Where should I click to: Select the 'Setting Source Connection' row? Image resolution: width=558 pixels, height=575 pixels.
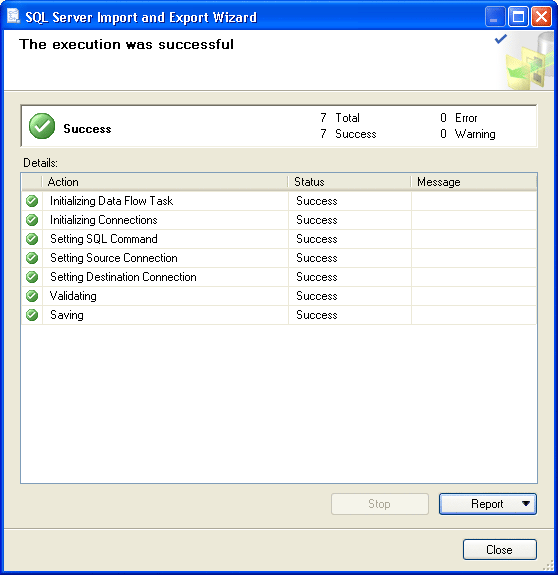(x=279, y=258)
